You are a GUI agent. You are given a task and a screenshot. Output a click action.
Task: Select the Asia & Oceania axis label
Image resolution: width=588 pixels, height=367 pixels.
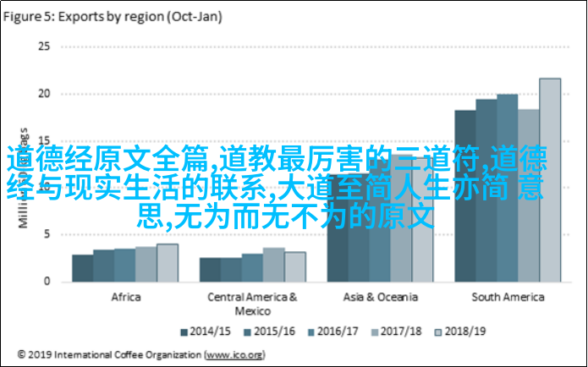coord(381,298)
